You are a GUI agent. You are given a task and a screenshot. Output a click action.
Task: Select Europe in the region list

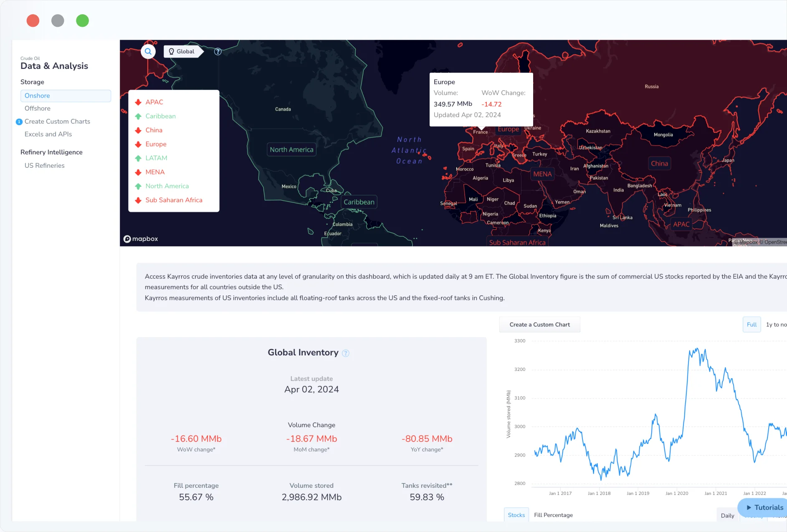pos(156,144)
